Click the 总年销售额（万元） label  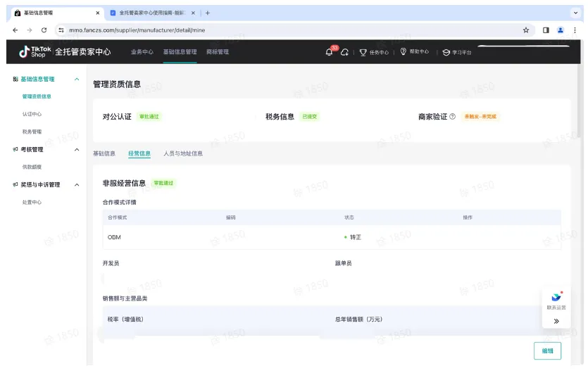click(x=358, y=320)
